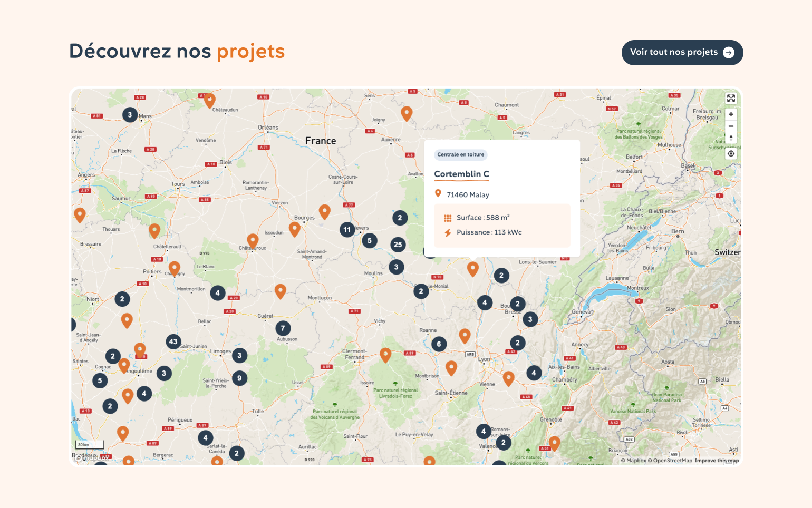Expand the cluster numbered 7 near Aubusson

click(x=283, y=328)
